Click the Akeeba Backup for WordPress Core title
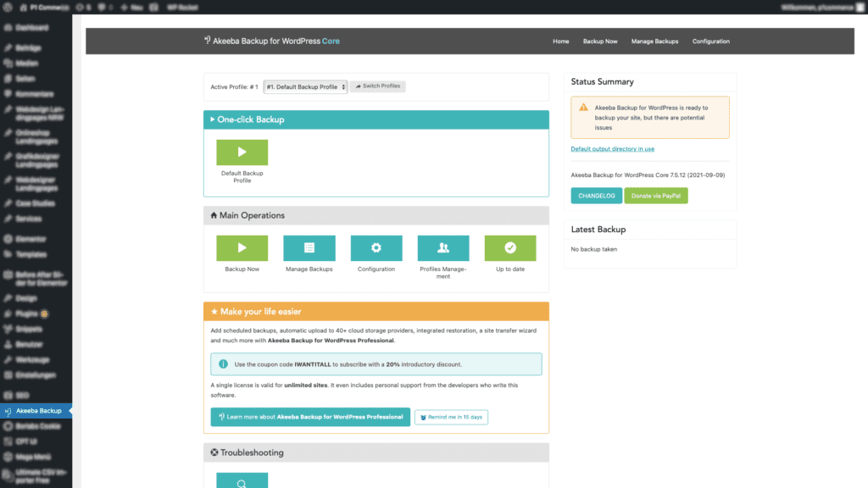 click(x=272, y=41)
